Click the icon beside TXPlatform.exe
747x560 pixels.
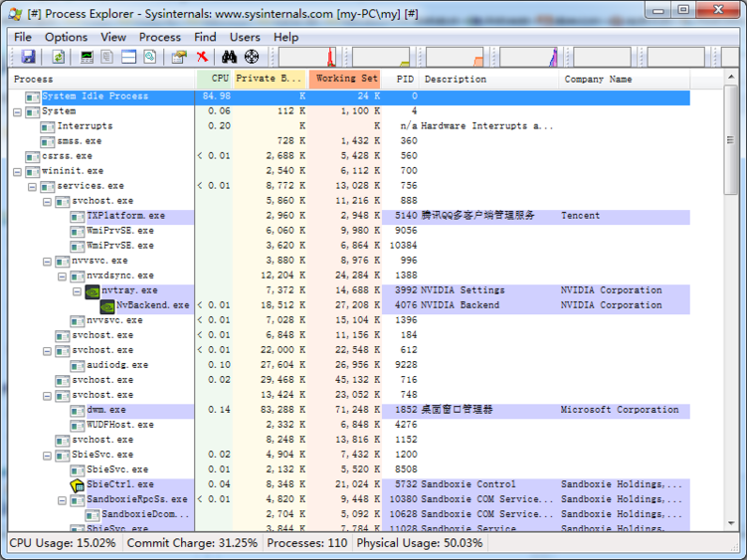[x=78, y=217]
